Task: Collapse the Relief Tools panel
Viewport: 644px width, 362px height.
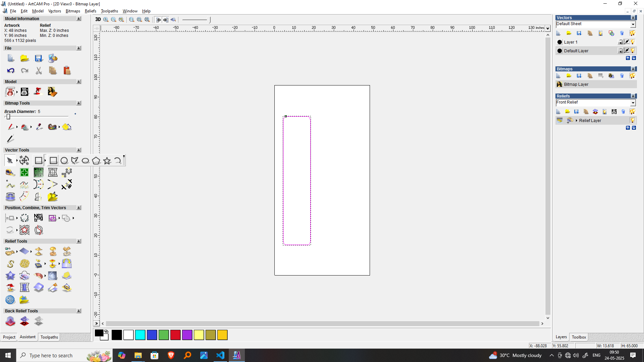Action: (79, 241)
